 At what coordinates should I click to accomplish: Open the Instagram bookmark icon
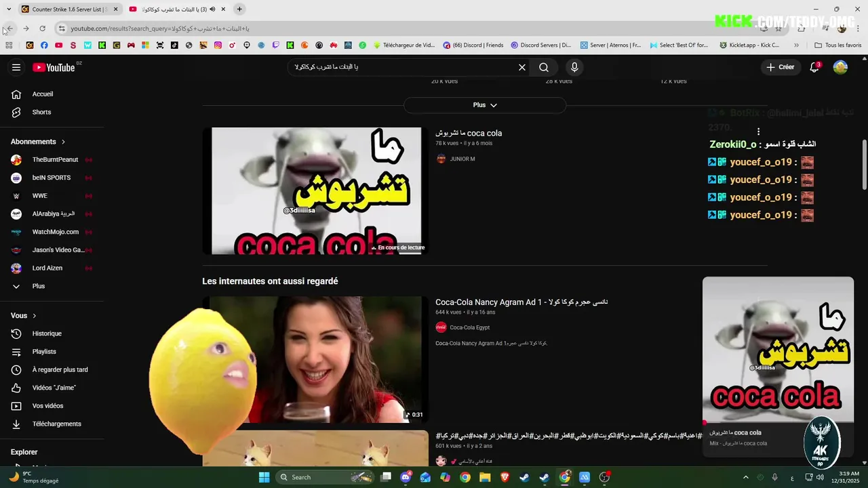point(218,45)
